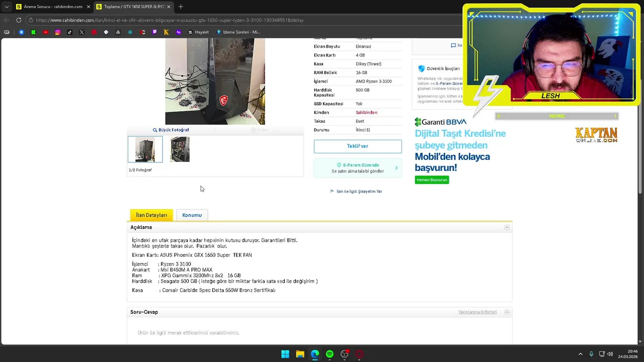Select the second listing photo thumbnail
644x362 pixels.
click(180, 149)
